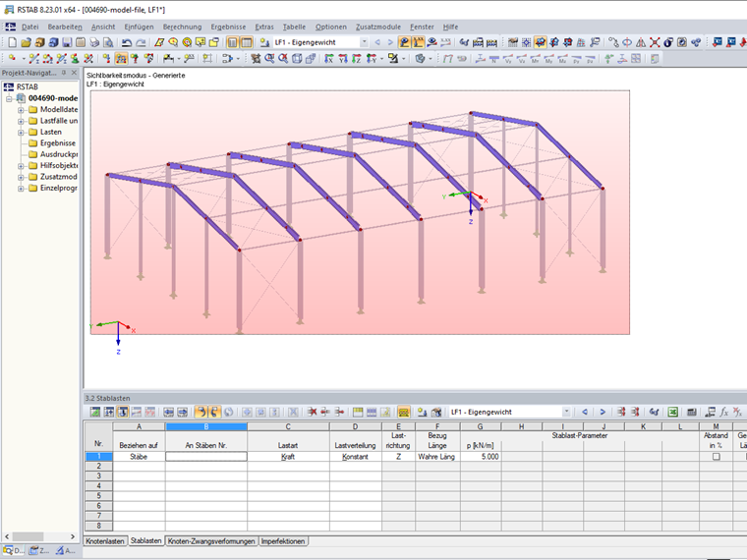Screen dimensions: 747x560
Task: Click column header B in the table
Action: 206,426
